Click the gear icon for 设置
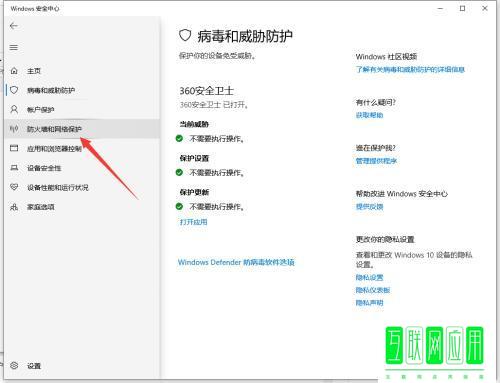Image resolution: width=500 pixels, height=383 pixels. point(14,365)
